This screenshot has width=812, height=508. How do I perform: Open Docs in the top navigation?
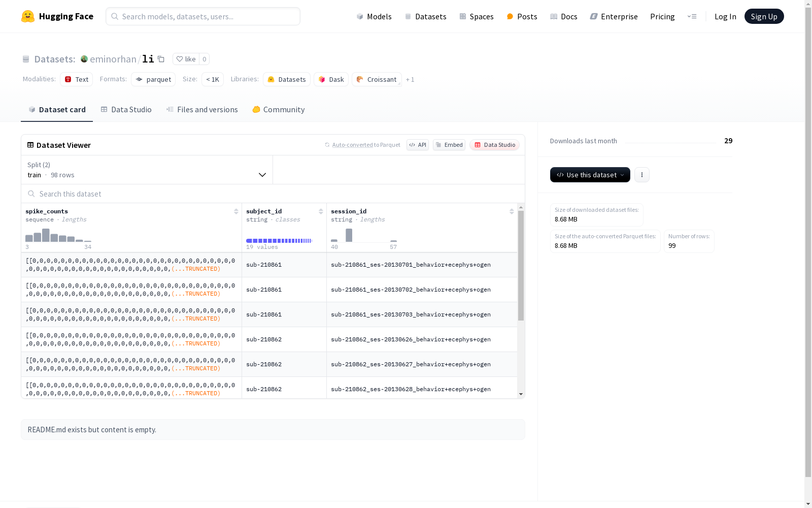tap(564, 16)
